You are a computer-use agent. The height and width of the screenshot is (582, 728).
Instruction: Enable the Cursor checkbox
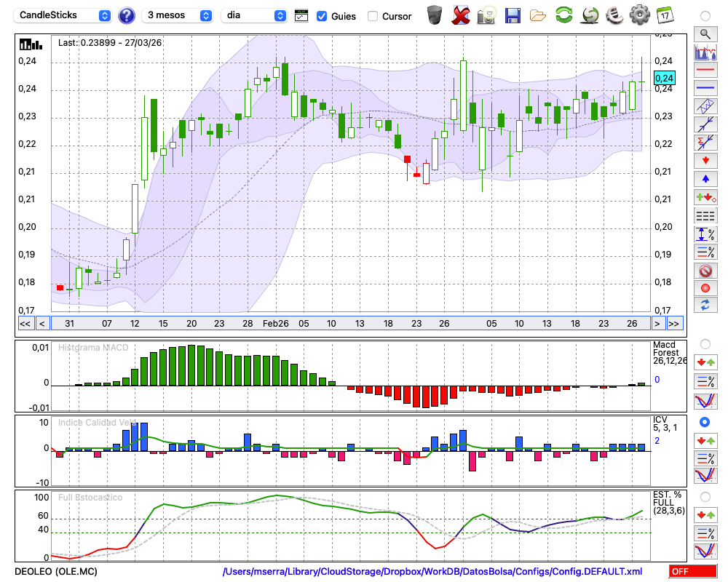coord(373,16)
